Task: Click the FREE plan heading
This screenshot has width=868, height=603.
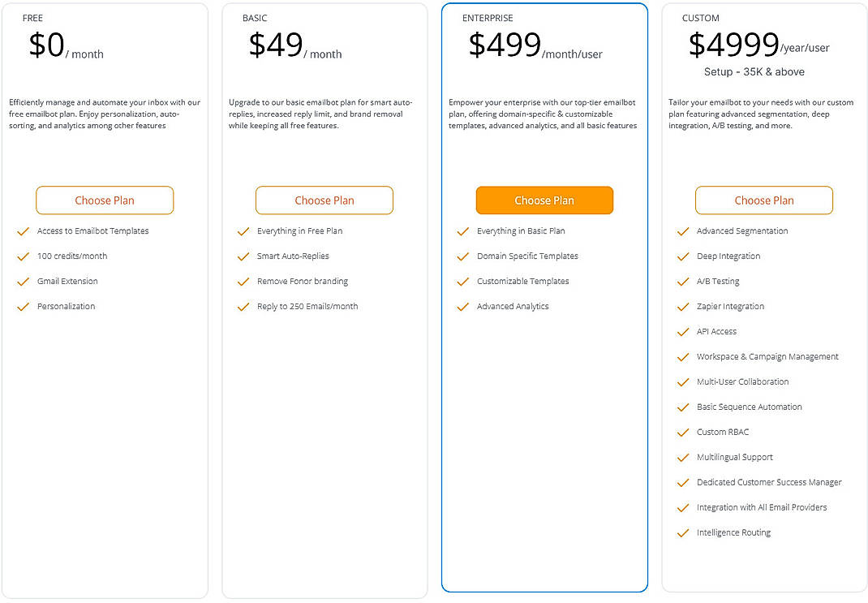Action: pyautogui.click(x=32, y=18)
